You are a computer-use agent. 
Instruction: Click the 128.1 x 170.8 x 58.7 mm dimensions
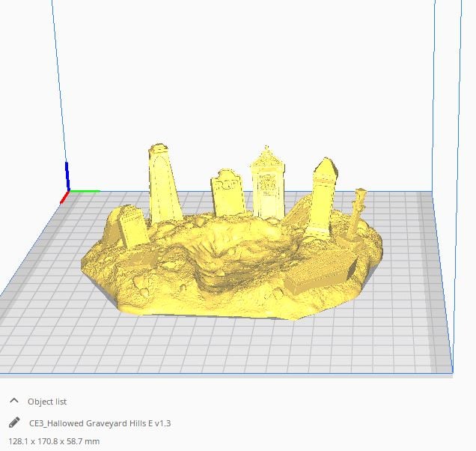coord(53,442)
